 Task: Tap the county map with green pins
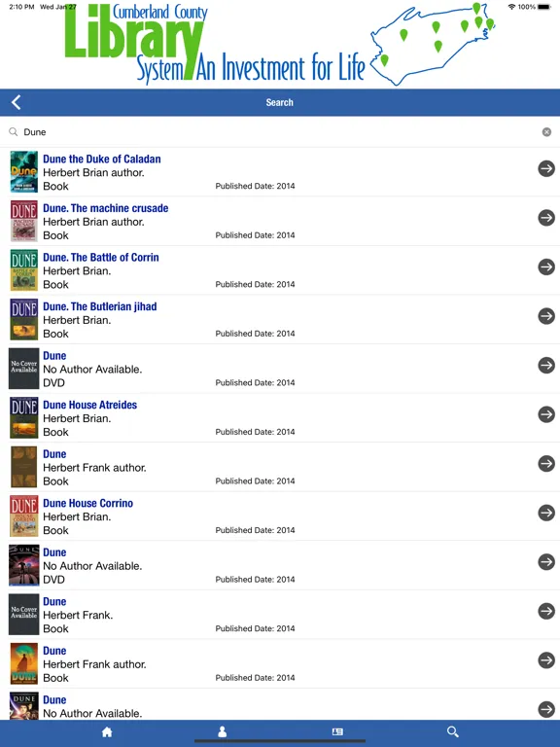(x=434, y=44)
